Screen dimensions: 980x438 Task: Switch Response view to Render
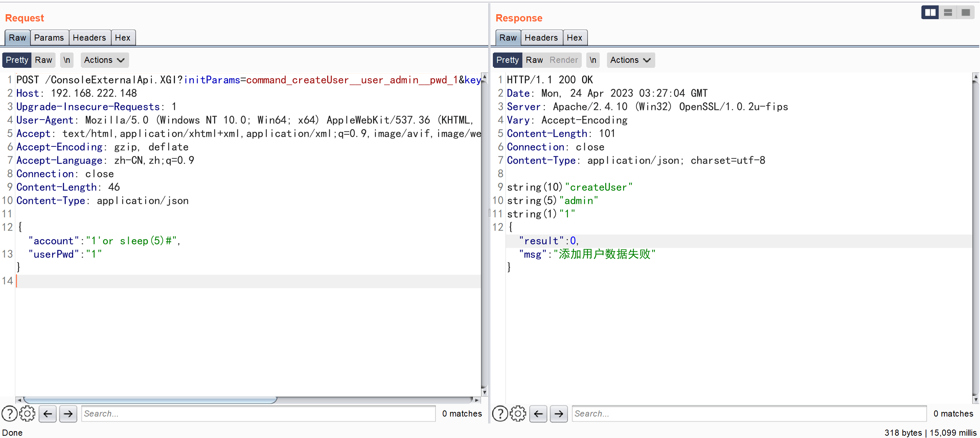tap(564, 60)
